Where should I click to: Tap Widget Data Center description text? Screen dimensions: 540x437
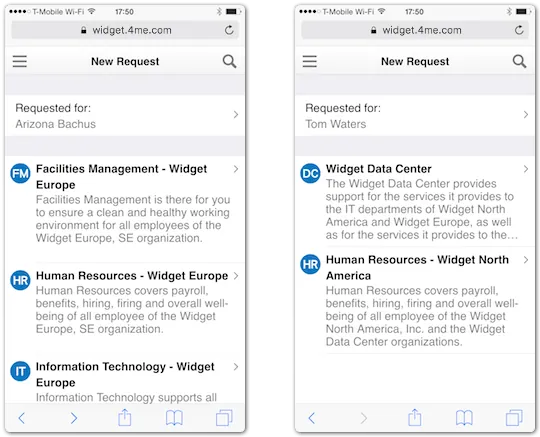(x=422, y=209)
